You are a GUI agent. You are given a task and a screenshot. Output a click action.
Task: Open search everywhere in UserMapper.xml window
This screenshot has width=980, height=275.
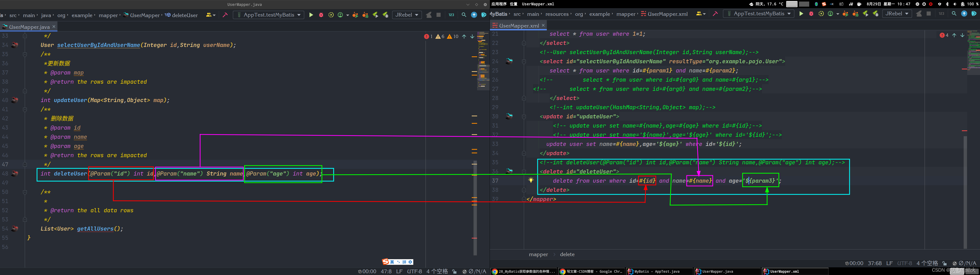click(x=954, y=14)
